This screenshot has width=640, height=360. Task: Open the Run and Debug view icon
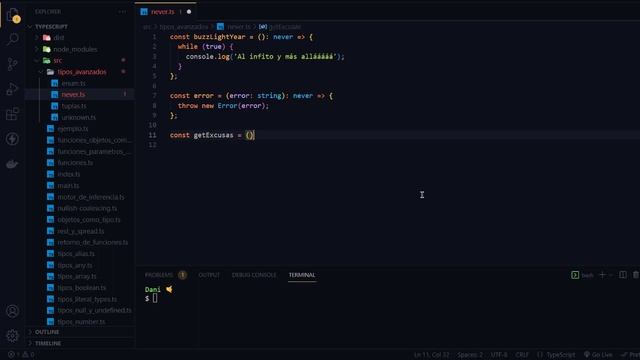click(x=13, y=89)
